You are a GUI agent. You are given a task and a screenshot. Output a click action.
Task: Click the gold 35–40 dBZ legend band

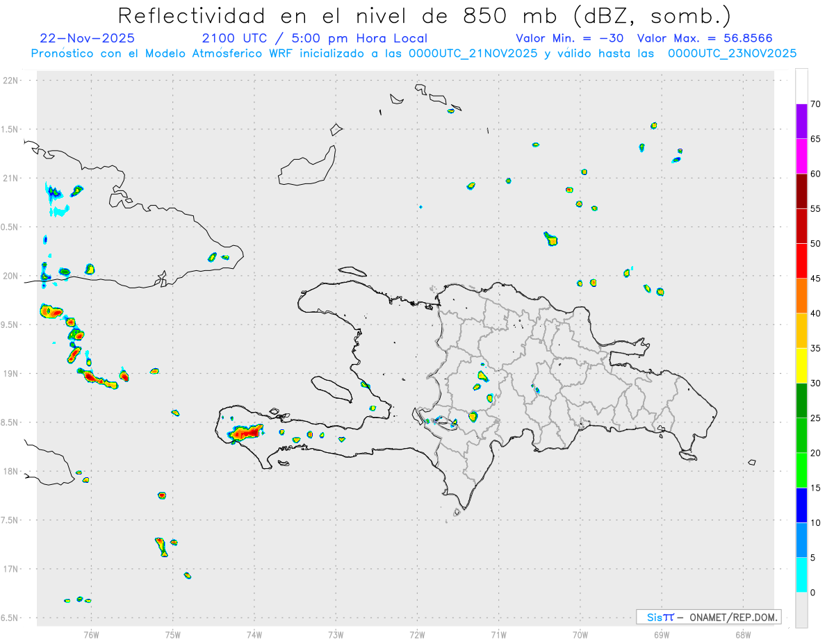801,331
